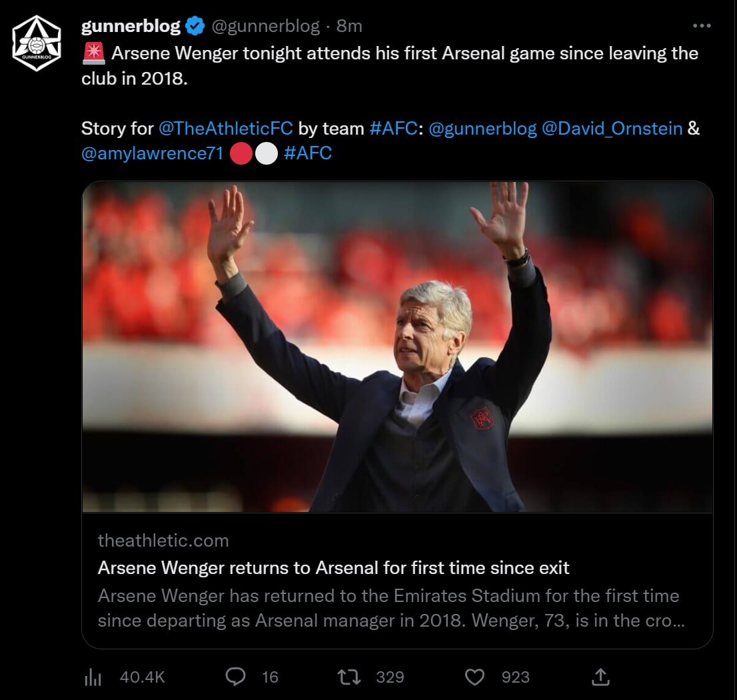Viewport: 737px width, 700px height.
Task: Open the Arsene Wenger article photo
Action: coord(397,347)
